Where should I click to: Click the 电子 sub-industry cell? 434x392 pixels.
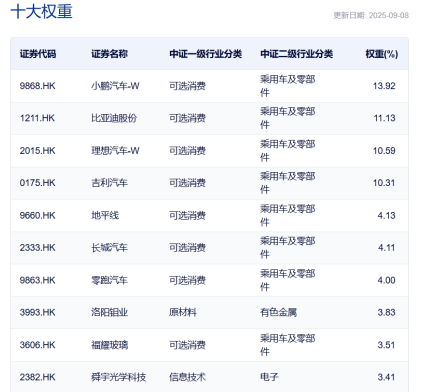click(x=269, y=377)
